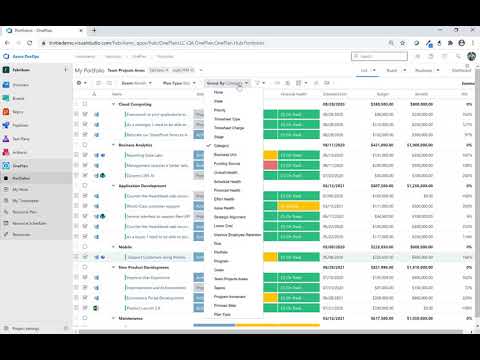
Task: Click the green icon on the third Business Analytics row
Action: [103, 176]
